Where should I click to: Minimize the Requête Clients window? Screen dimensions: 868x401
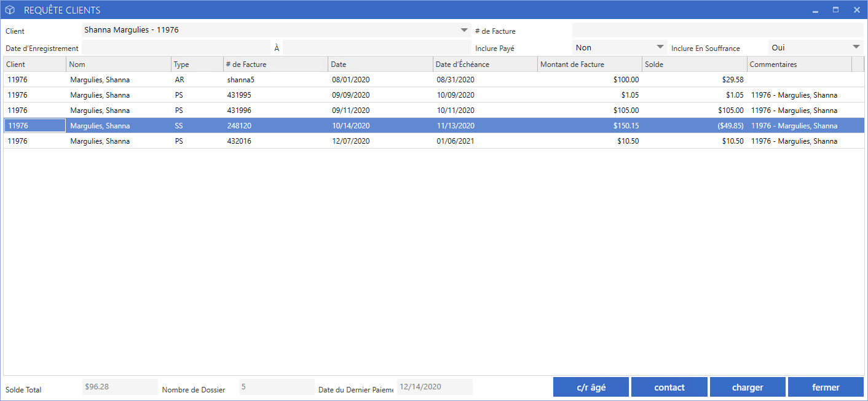tap(815, 10)
